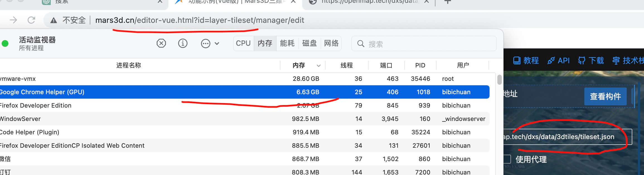Expand the dropdown chevron beside ellipsis
644x175 pixels.
pos(217,43)
